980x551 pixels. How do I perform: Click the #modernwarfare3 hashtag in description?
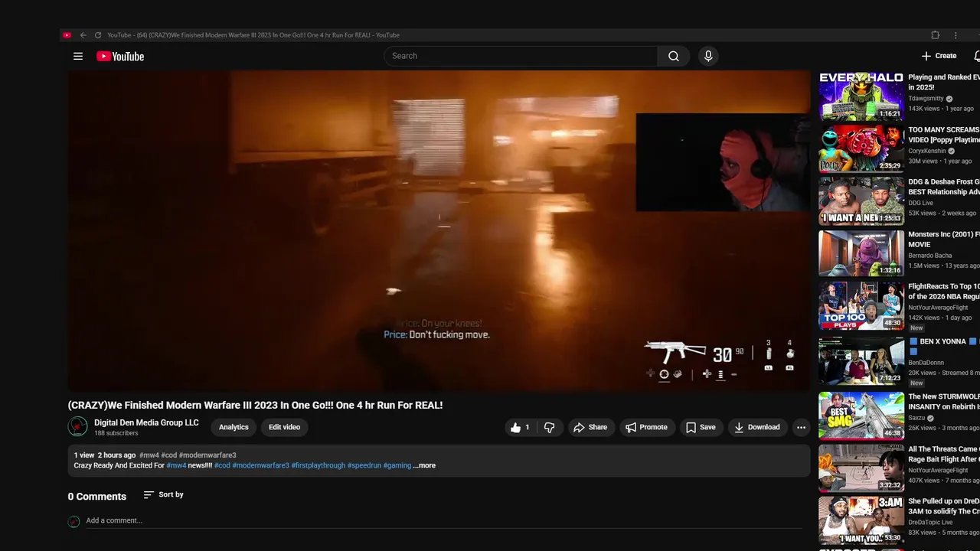[260, 465]
